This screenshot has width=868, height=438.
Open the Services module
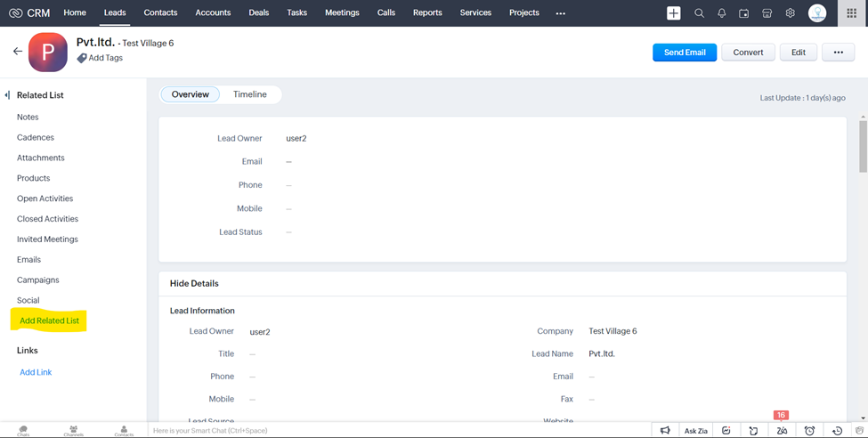[475, 12]
